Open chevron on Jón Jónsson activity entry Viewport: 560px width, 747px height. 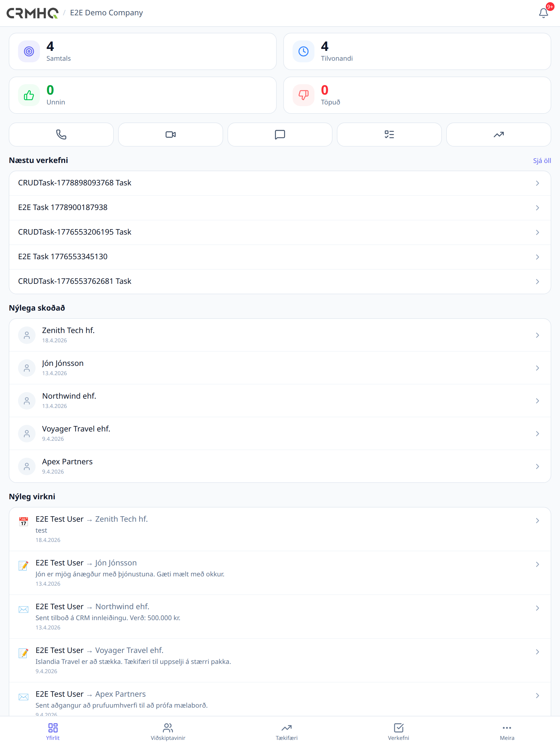tap(537, 564)
